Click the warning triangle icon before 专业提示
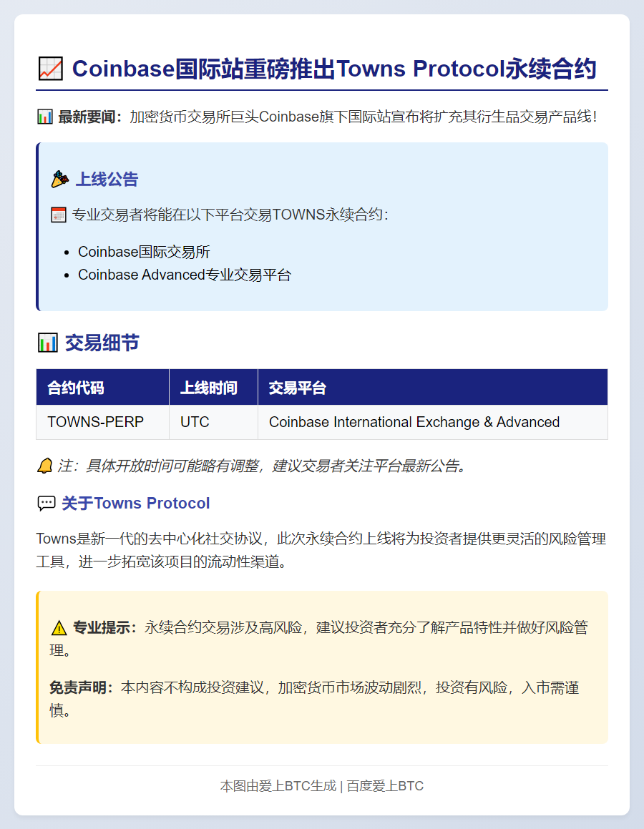Screen dimensions: 644x829 59,627
